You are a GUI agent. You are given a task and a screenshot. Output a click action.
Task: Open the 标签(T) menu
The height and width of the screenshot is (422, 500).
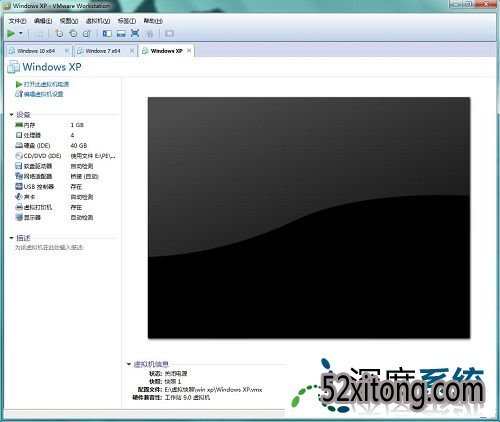click(x=127, y=21)
